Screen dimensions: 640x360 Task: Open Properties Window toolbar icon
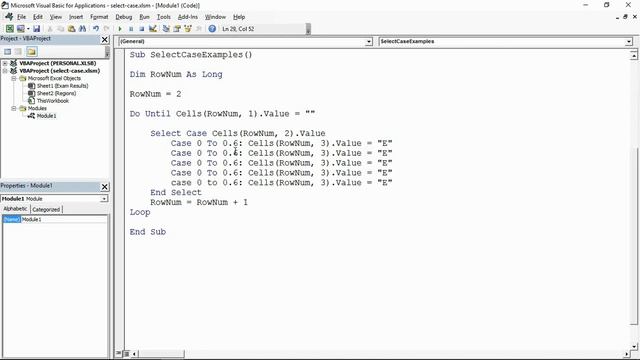pyautogui.click(x=177, y=29)
